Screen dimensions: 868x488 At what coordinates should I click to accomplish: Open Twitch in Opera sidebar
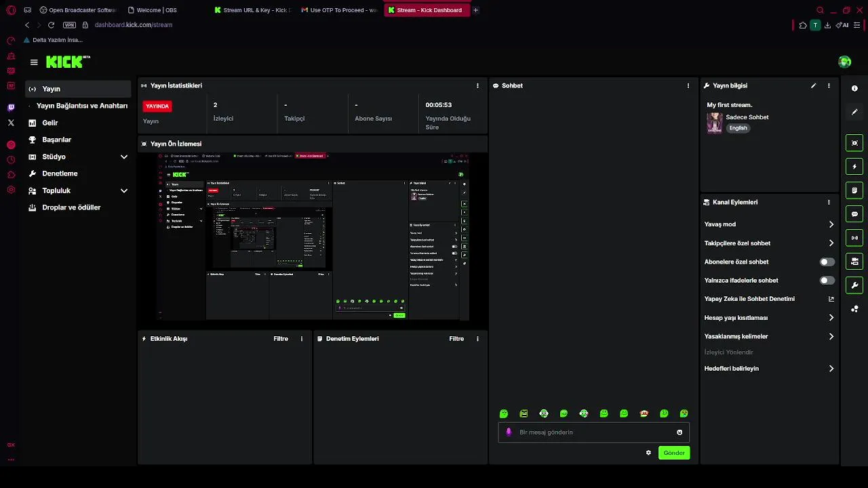(11, 108)
